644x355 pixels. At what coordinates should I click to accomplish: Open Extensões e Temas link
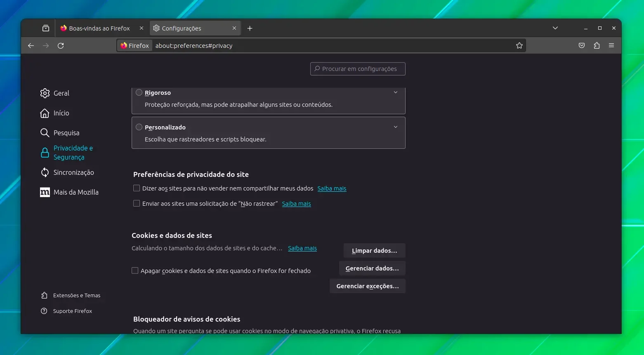click(77, 296)
